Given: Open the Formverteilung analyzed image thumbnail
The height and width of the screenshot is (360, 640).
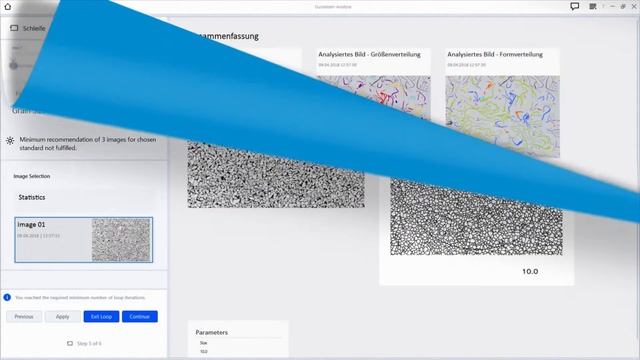Looking at the screenshot, I should (x=502, y=116).
